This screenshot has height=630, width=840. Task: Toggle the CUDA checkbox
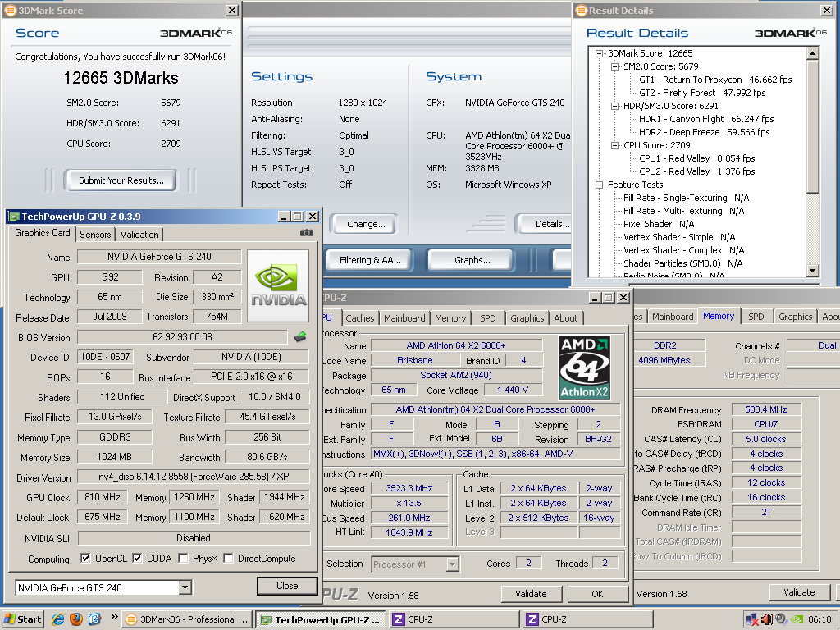(x=137, y=558)
